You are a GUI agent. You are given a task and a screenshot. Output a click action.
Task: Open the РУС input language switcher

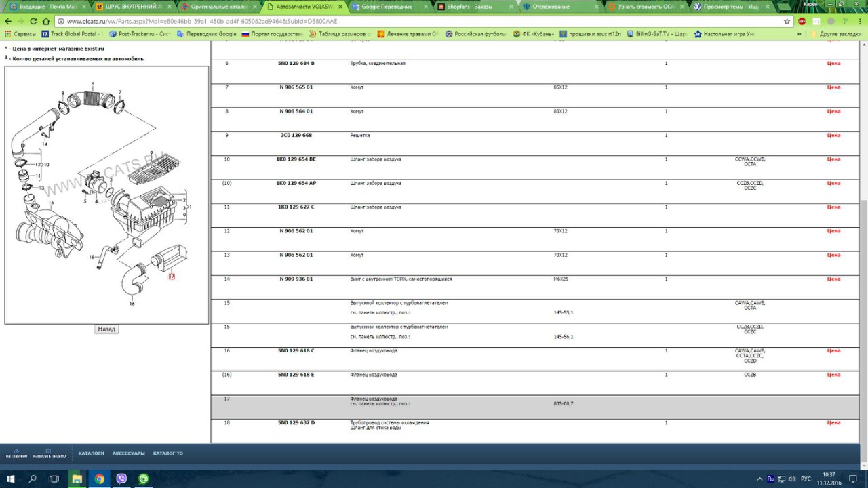[x=806, y=479]
